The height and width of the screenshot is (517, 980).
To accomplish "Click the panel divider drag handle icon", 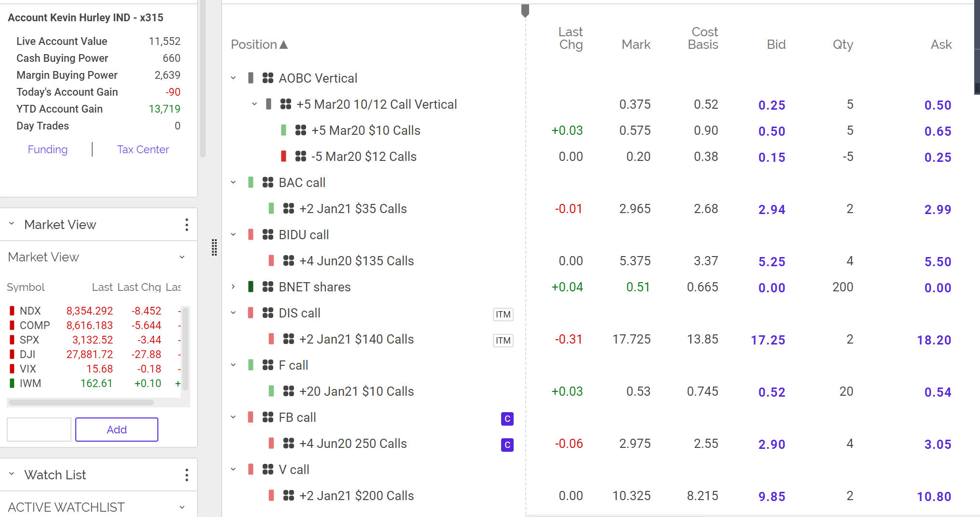I will [214, 247].
